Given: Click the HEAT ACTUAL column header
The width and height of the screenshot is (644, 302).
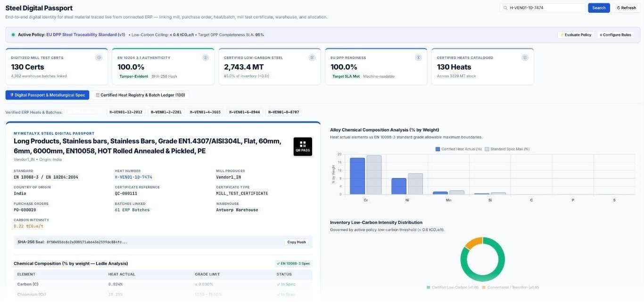Looking at the screenshot, I should tap(122, 274).
